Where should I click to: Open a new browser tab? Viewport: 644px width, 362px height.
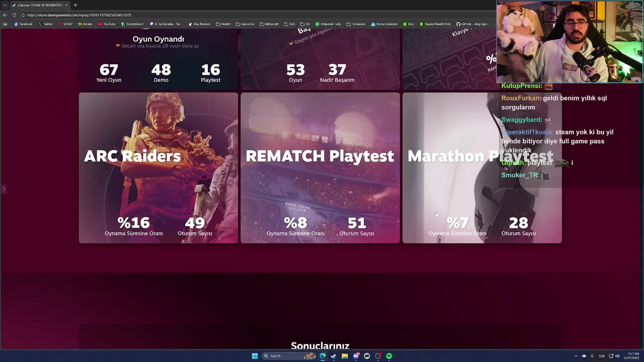(75, 5)
